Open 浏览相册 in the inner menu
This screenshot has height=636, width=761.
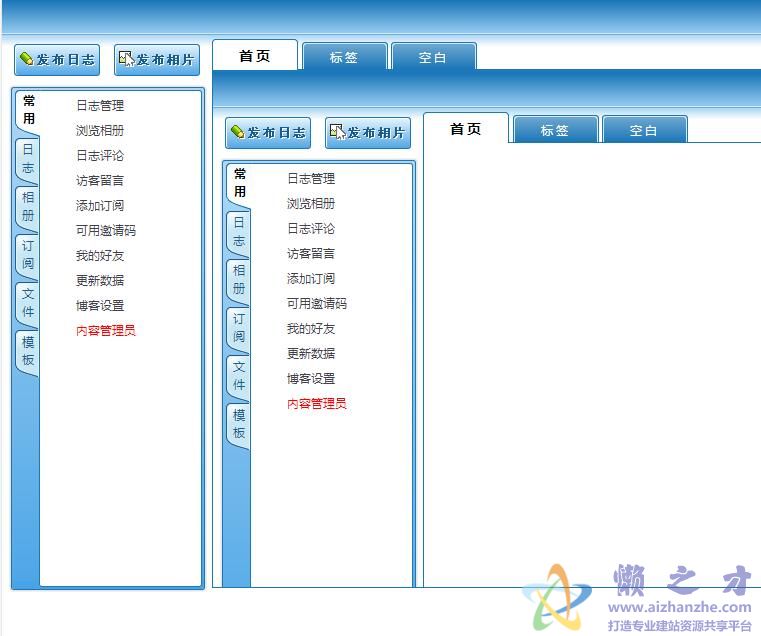point(311,203)
